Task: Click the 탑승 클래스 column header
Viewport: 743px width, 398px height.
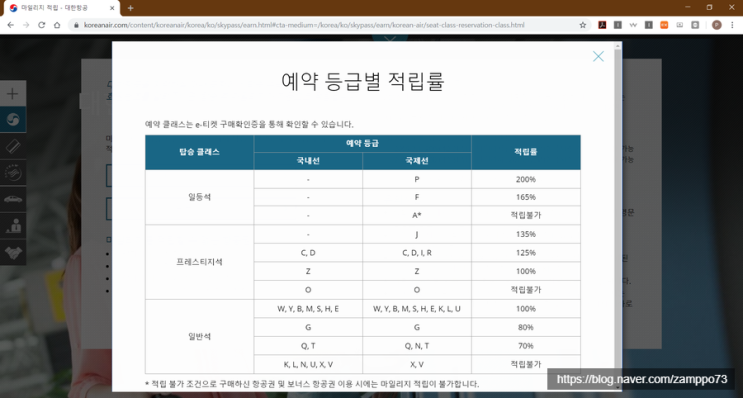Action: [199, 152]
